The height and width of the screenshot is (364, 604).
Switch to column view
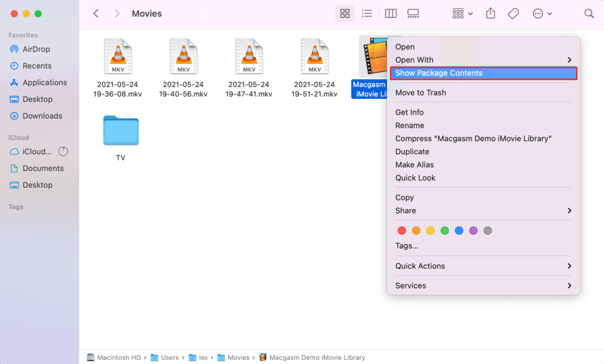coord(391,14)
